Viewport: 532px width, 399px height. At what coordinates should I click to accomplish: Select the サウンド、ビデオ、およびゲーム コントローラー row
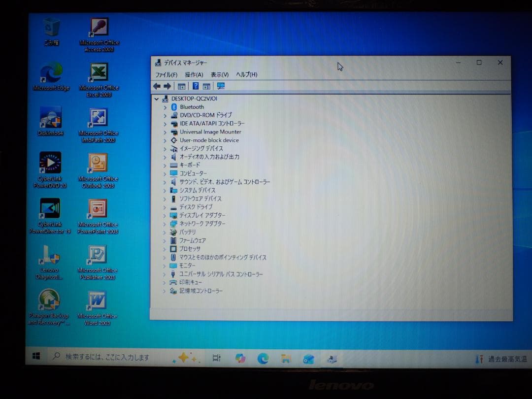coord(224,182)
